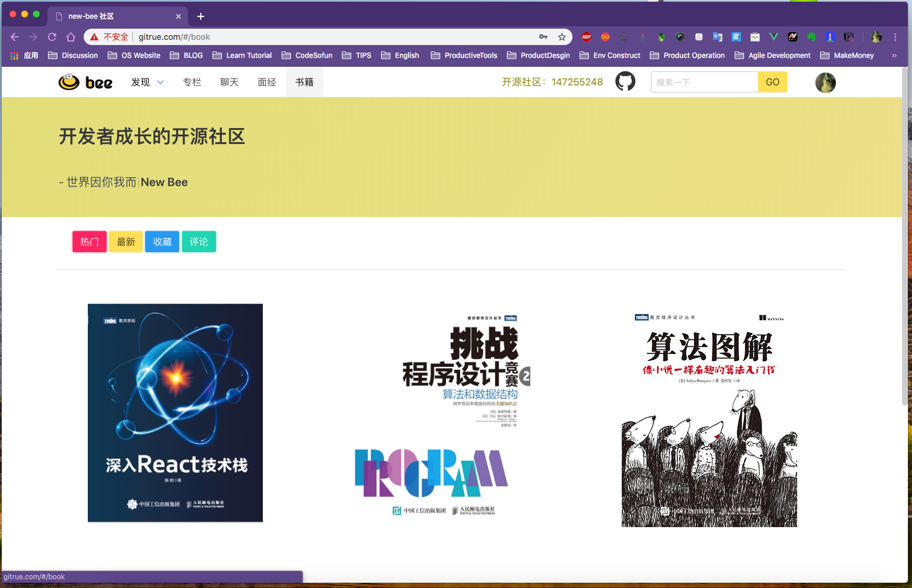
Task: Open the 聊天 nav item
Action: (229, 82)
